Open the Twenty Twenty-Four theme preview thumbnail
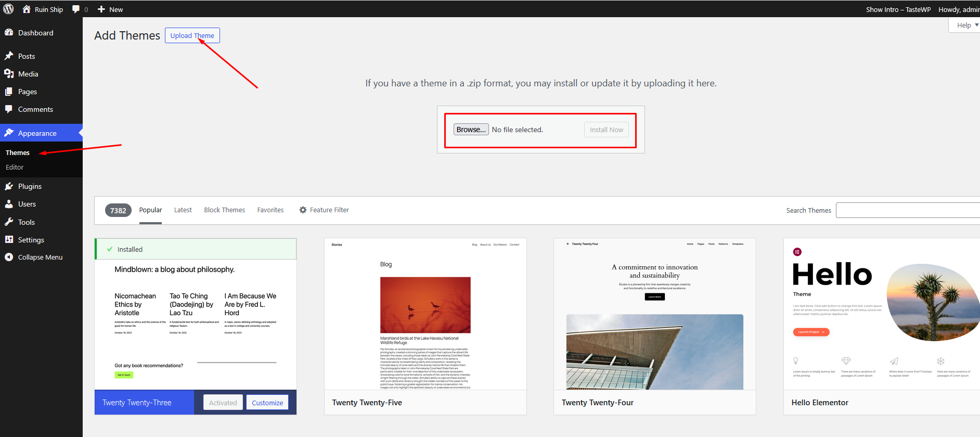 pyautogui.click(x=655, y=314)
